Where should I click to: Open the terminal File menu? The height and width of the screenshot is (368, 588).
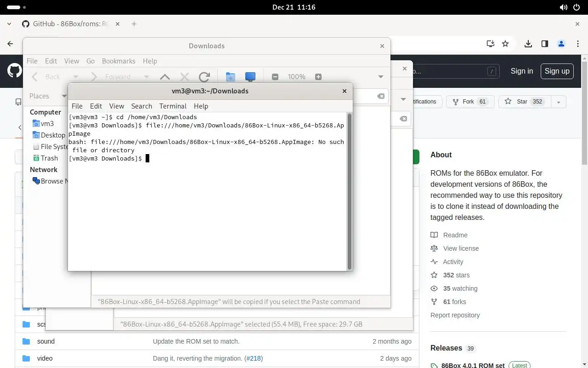(77, 106)
